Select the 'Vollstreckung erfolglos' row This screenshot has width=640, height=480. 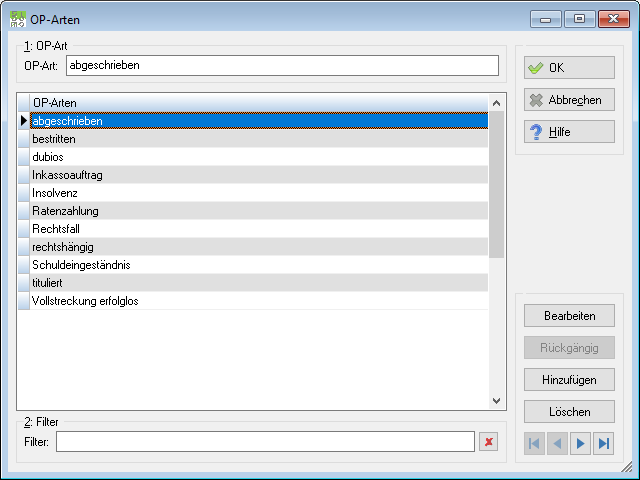(259, 301)
